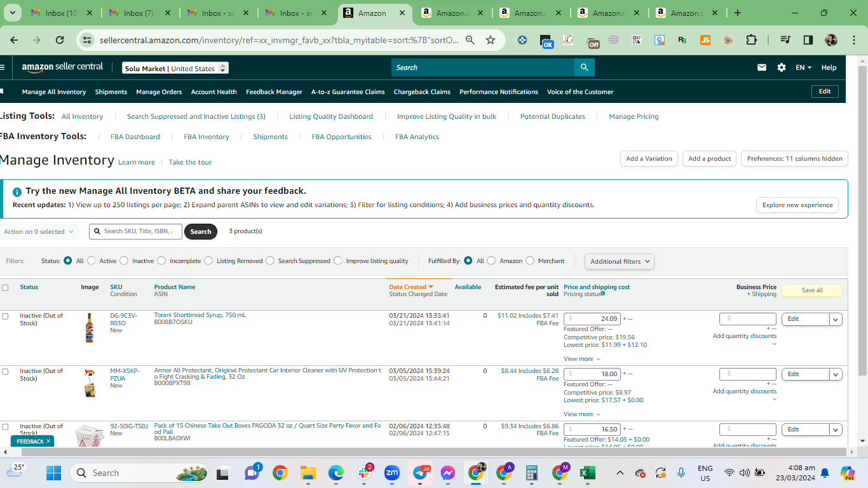Open the Edit dropdown arrow for Torani Syrup
The image size is (868, 488).
tap(836, 320)
